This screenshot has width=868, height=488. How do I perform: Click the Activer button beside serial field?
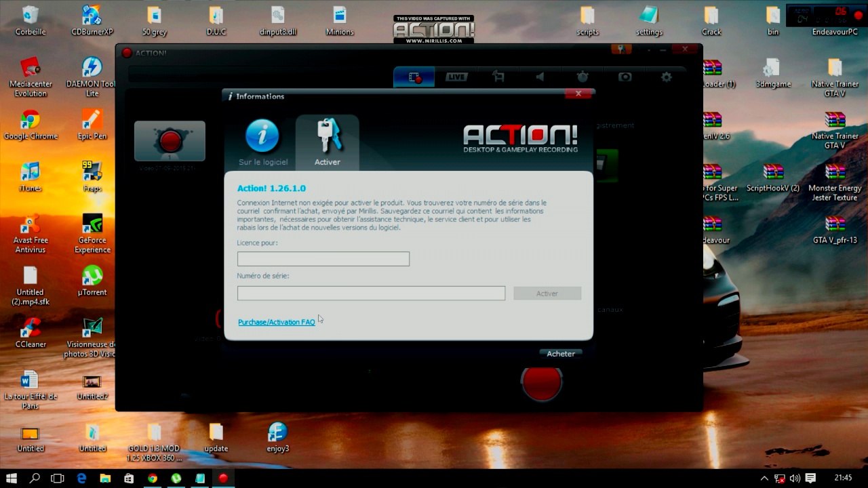click(547, 293)
